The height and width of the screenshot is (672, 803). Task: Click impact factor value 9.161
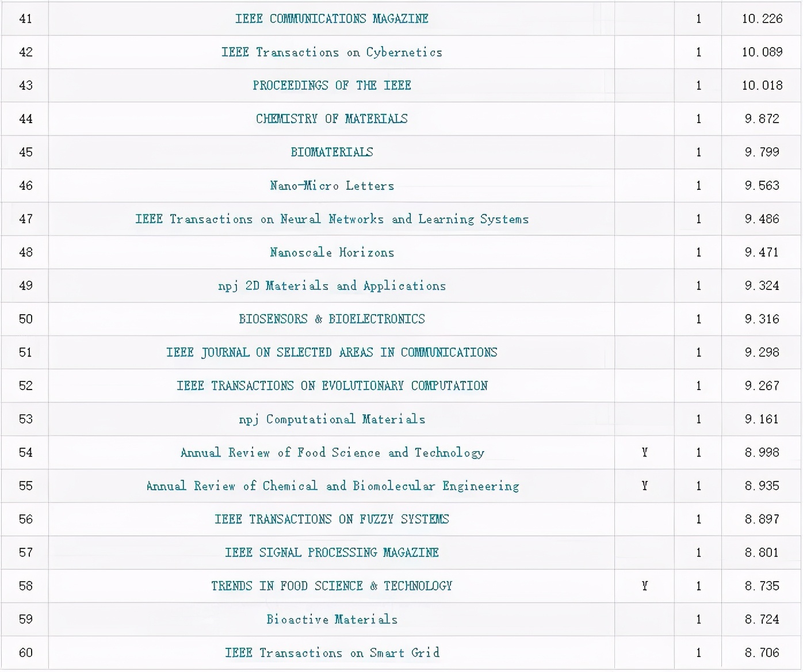[762, 419]
